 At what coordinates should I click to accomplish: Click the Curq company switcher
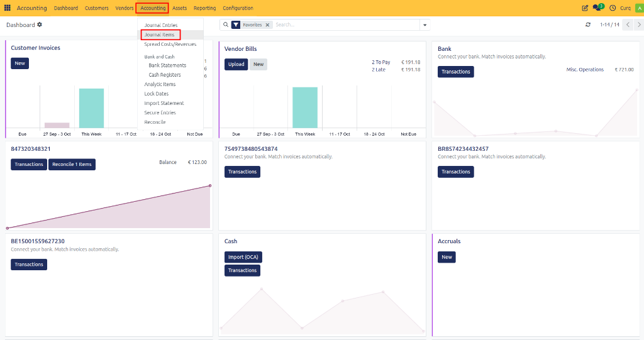click(x=625, y=8)
